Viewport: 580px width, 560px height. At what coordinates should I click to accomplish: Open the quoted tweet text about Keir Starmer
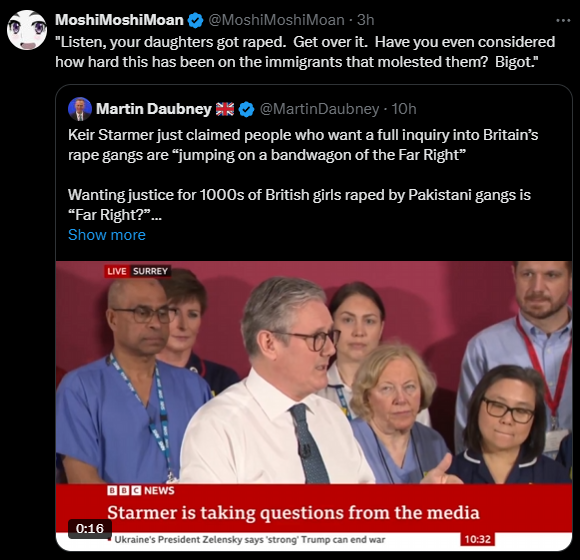pos(303,175)
